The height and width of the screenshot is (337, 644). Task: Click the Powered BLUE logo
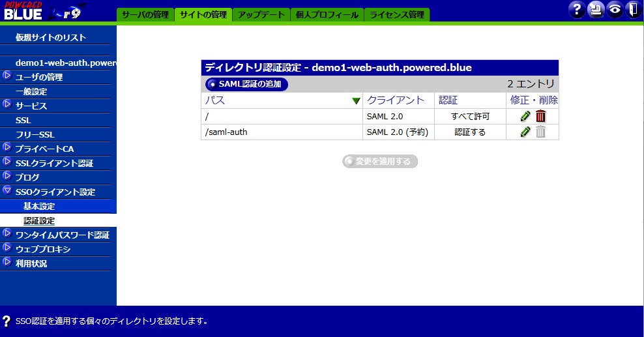pos(44,11)
